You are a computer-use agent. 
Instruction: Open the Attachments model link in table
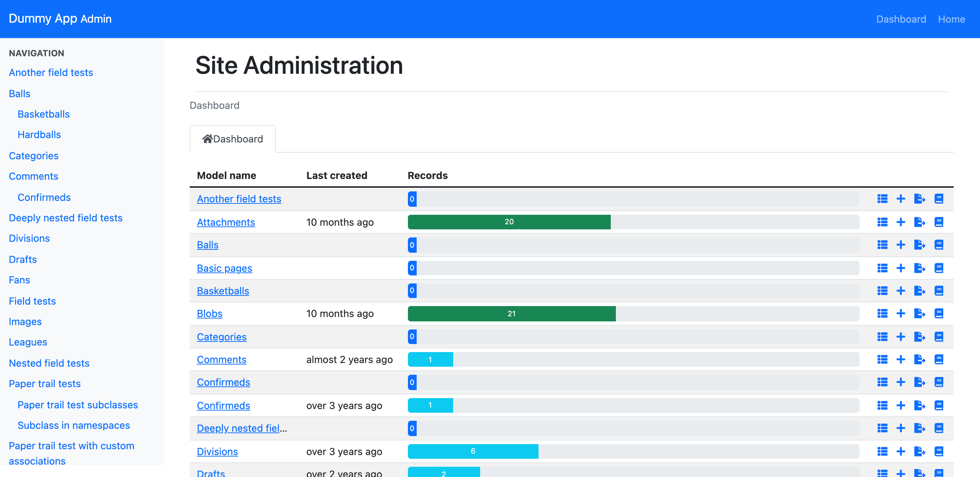(225, 222)
